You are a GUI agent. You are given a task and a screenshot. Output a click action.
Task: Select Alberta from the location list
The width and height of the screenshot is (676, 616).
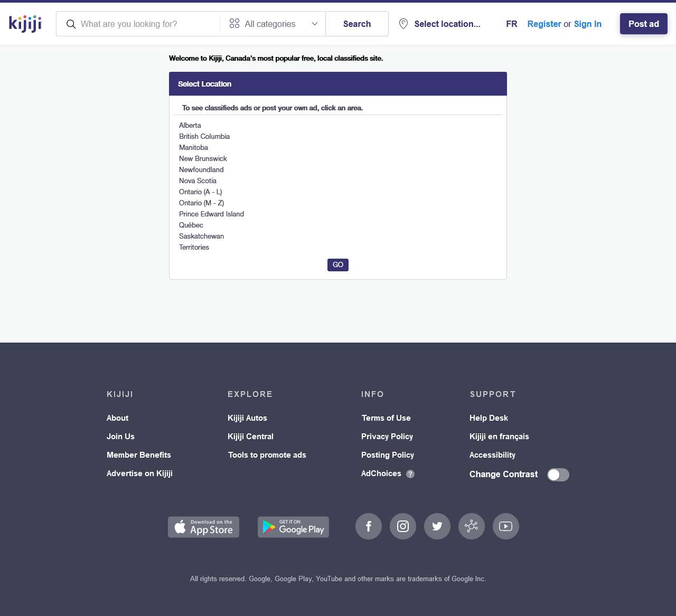pyautogui.click(x=190, y=125)
